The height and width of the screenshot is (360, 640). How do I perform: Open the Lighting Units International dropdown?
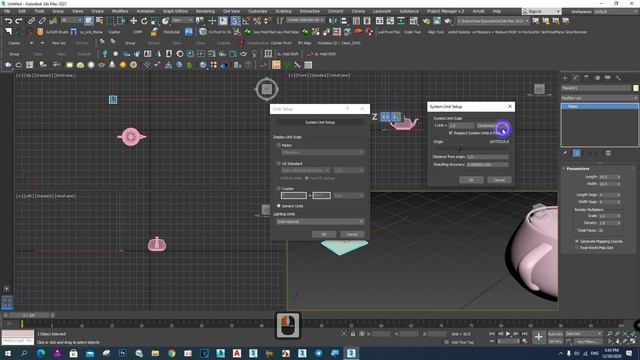[x=320, y=221]
